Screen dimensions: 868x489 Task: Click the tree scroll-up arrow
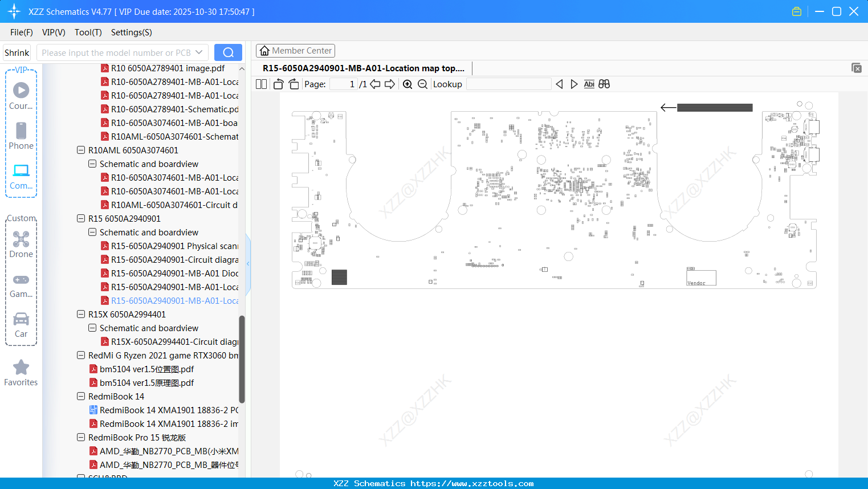[242, 68]
